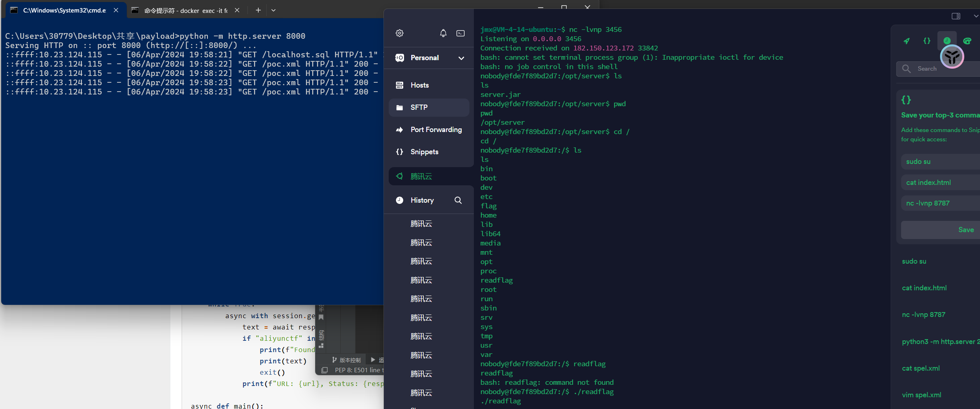Screen dimensions: 980x409
Task: Click the run play icon in PyCharm's bottom bar
Action: coord(373,360)
